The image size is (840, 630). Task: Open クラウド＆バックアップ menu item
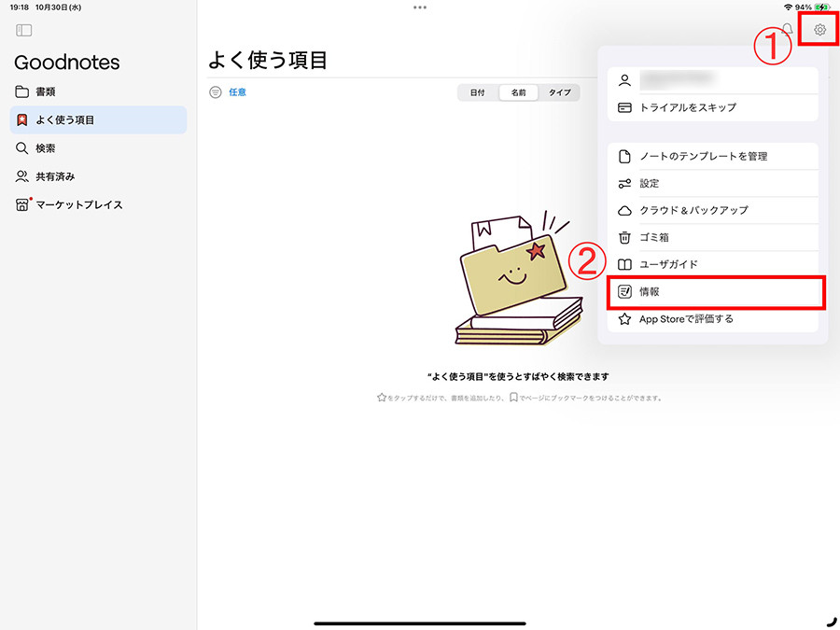click(x=712, y=211)
